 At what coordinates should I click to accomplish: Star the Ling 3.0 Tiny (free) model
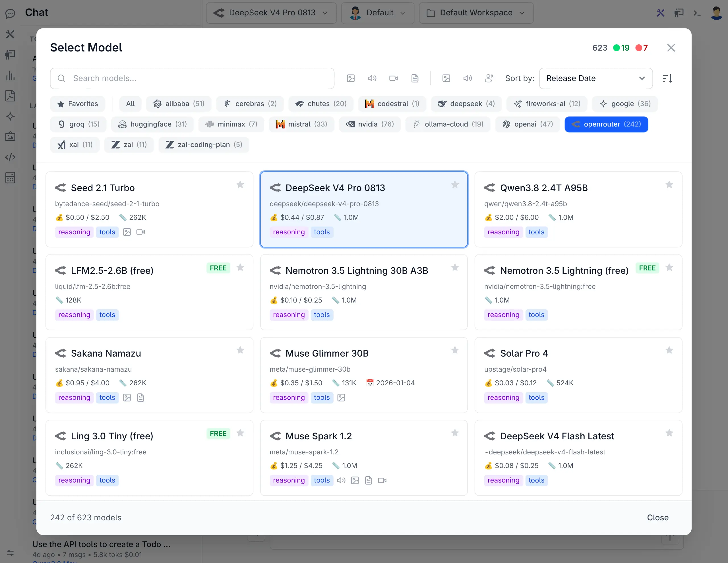pyautogui.click(x=240, y=433)
